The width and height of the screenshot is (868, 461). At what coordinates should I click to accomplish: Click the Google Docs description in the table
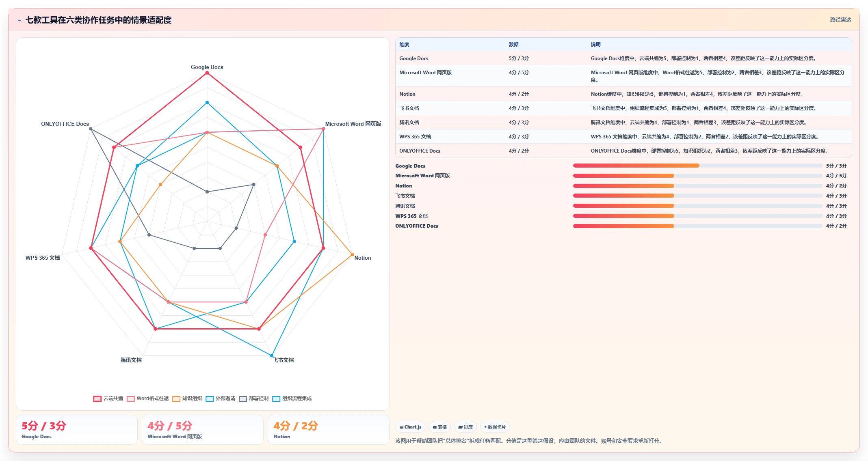point(704,58)
